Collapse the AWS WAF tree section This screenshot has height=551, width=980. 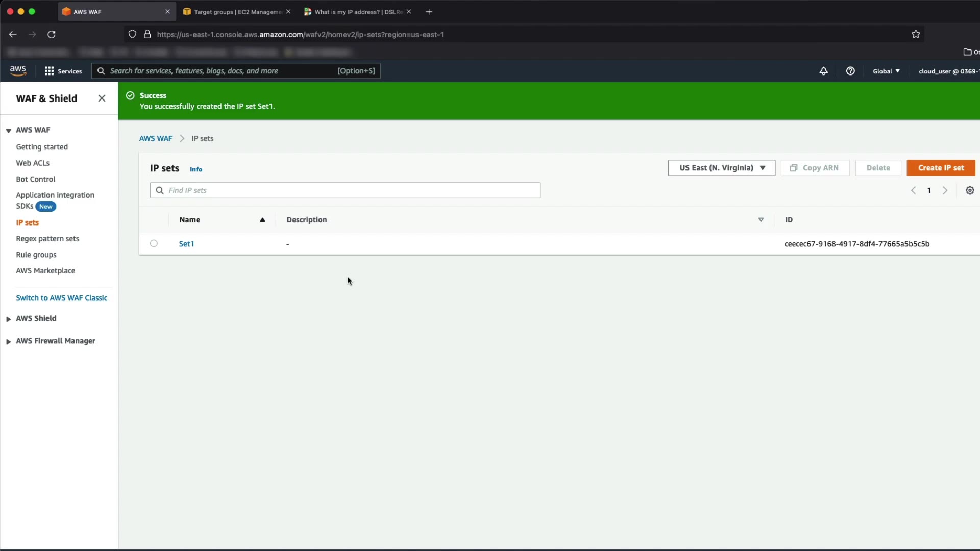point(9,130)
